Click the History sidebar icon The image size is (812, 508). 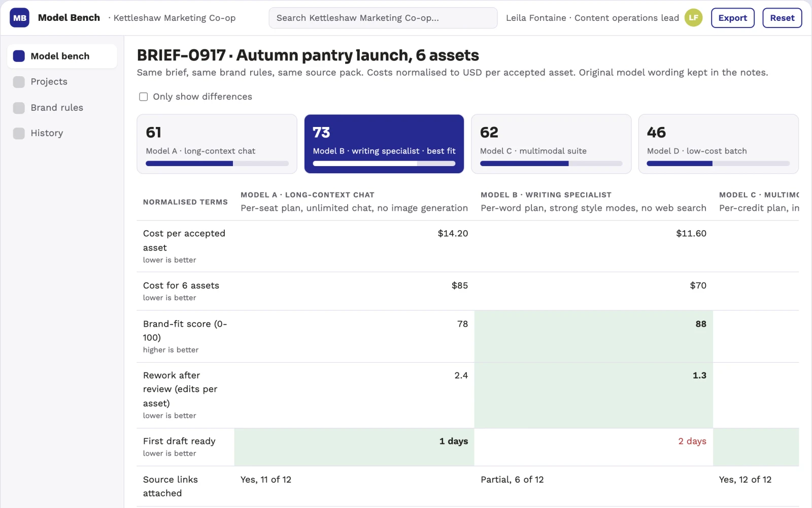[19, 133]
